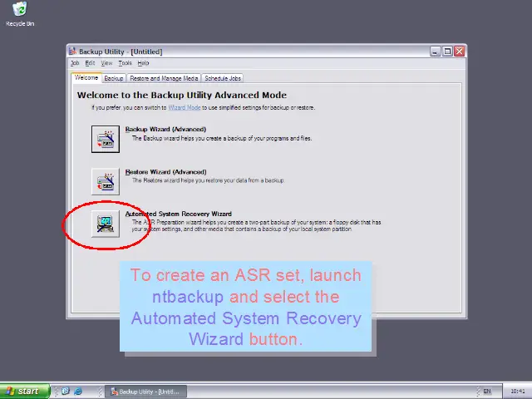Image resolution: width=532 pixels, height=399 pixels.
Task: Select the Recycle Bin desktop icon
Action: [x=19, y=12]
